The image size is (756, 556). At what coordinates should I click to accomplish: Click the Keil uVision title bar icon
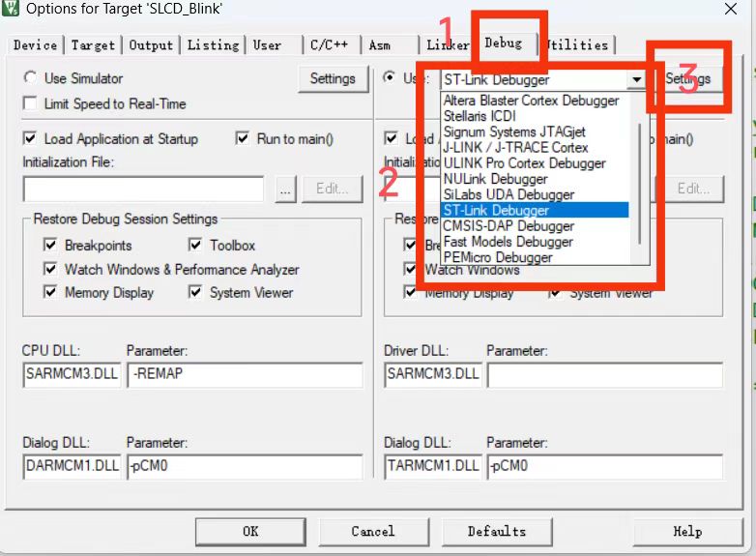tap(11, 10)
